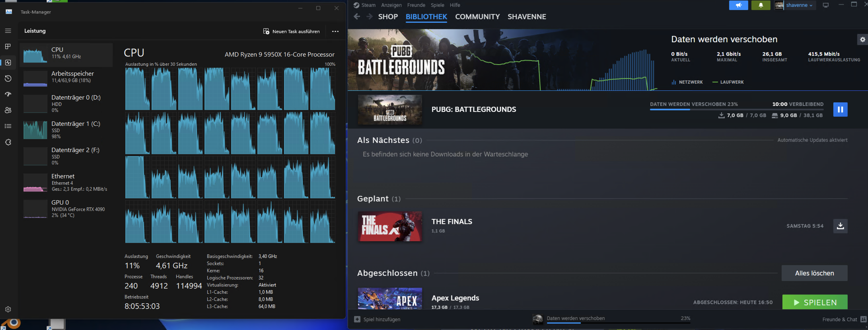The image size is (868, 330).
Task: Select Arbeitsspeicher in performance list
Action: click(x=66, y=78)
